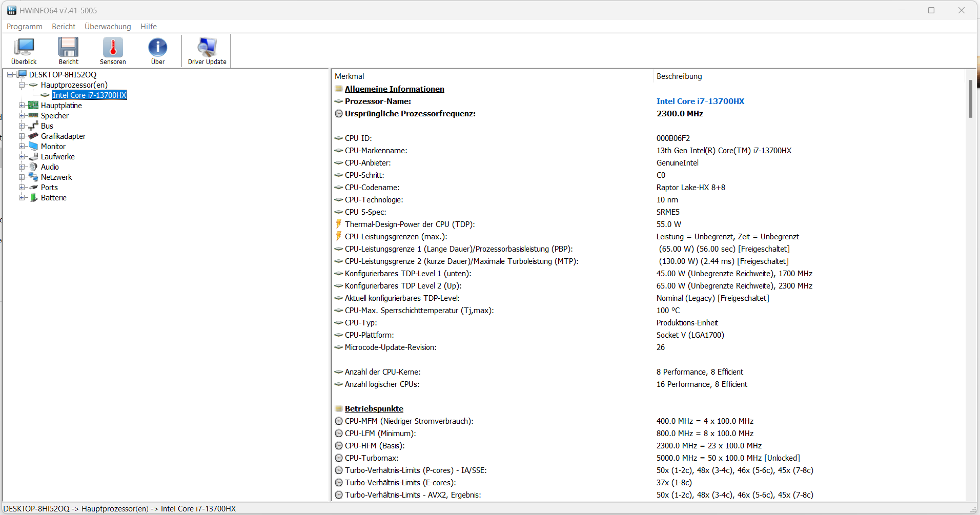Click the Audio speaker icon
This screenshot has width=980, height=515.
click(x=33, y=167)
